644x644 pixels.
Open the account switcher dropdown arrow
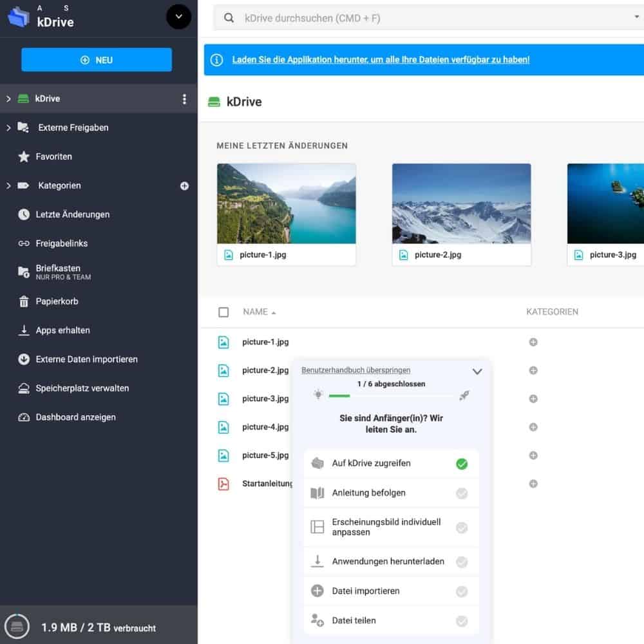(x=178, y=17)
